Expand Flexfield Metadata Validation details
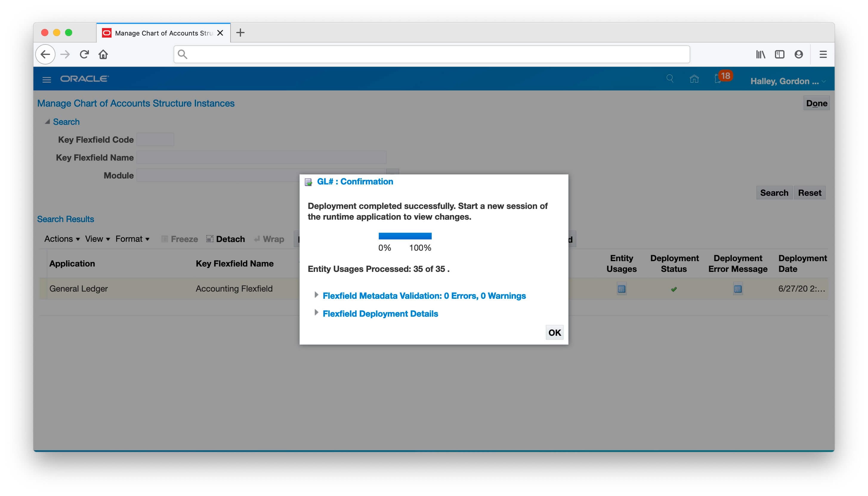868x496 pixels. (316, 295)
